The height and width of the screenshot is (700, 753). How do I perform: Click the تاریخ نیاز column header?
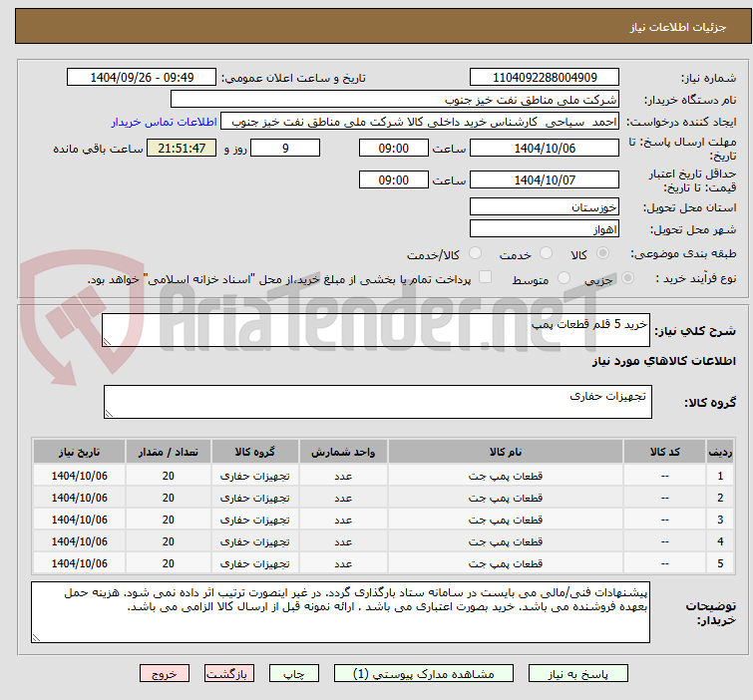coord(80,452)
